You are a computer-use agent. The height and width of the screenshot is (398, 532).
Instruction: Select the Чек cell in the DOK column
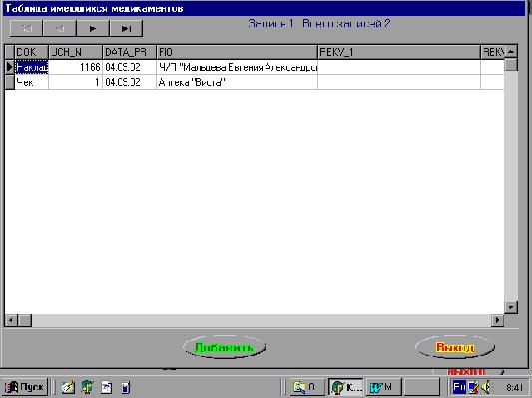pos(32,82)
